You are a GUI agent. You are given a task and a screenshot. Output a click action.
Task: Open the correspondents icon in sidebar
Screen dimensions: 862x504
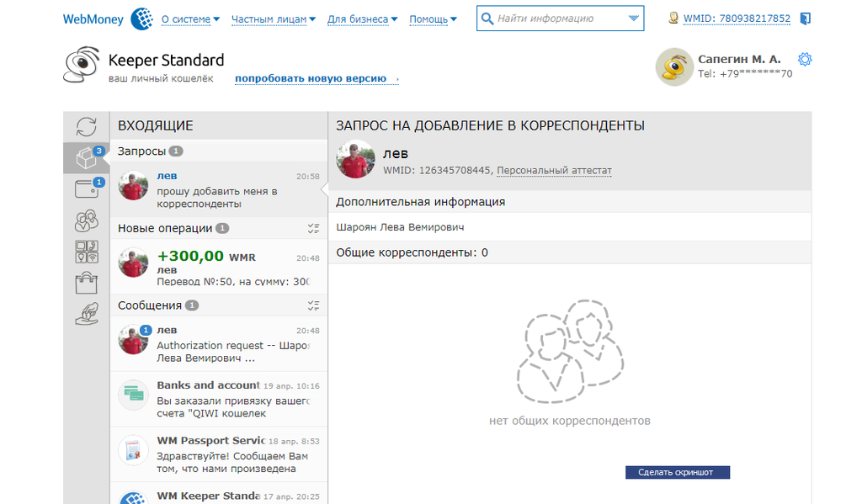pyautogui.click(x=86, y=220)
